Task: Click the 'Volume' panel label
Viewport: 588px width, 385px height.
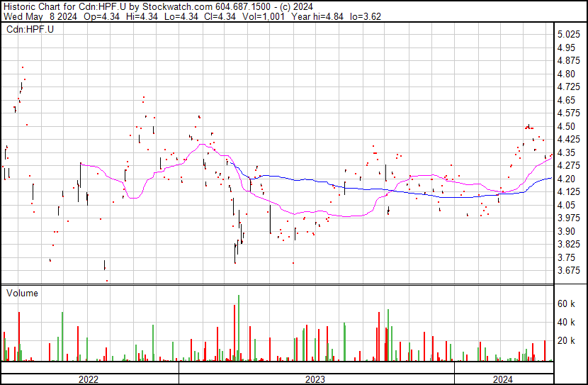Action: pyautogui.click(x=22, y=293)
